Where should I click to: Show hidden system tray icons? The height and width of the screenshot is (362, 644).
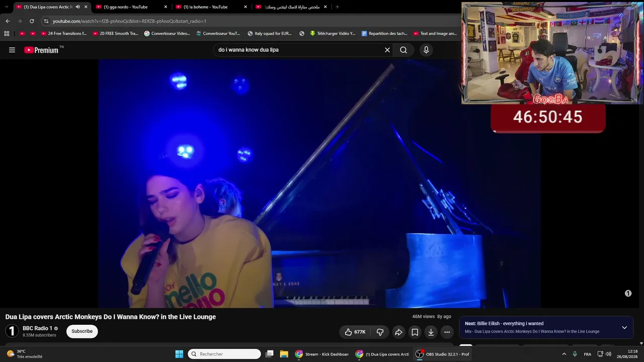(564, 354)
